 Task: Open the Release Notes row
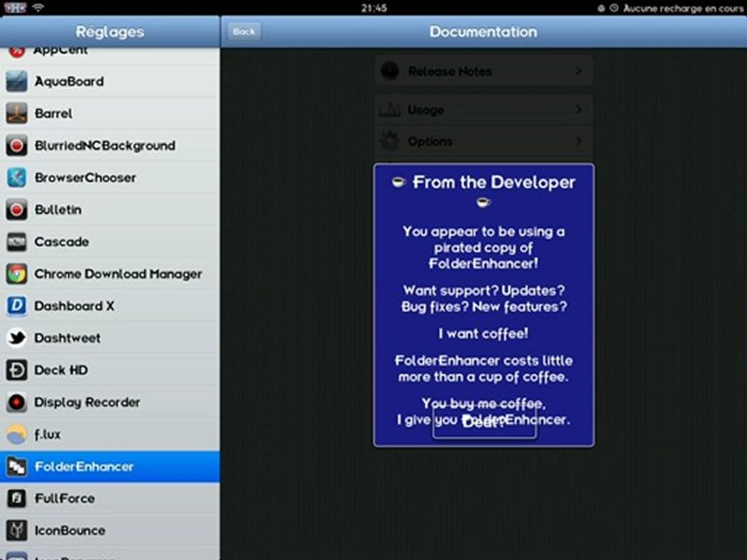tap(483, 71)
